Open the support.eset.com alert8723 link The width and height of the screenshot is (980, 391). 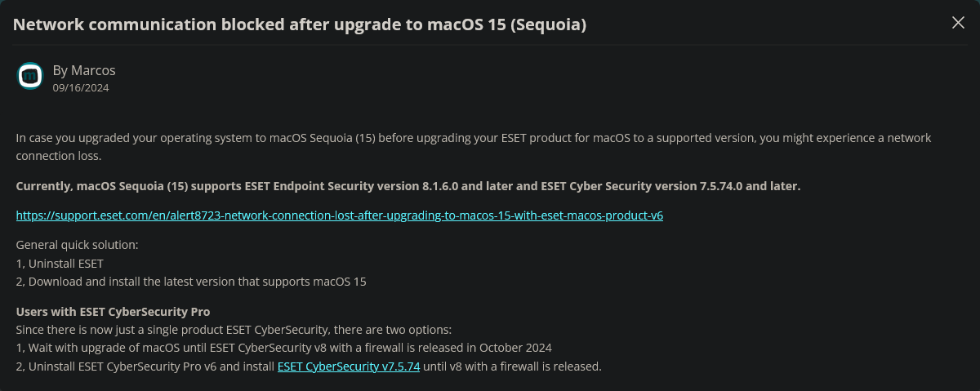[x=339, y=215]
